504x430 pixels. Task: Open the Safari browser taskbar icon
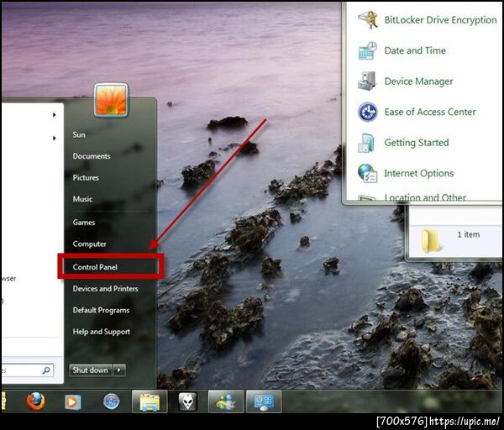(111, 401)
